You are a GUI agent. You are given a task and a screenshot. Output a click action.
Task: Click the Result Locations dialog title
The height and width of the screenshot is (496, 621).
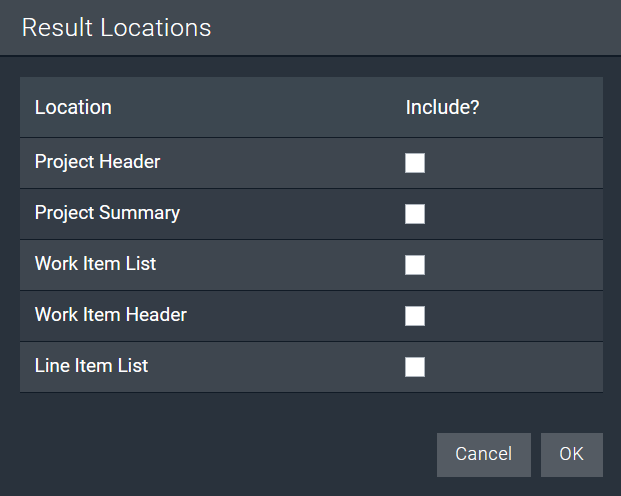point(116,28)
